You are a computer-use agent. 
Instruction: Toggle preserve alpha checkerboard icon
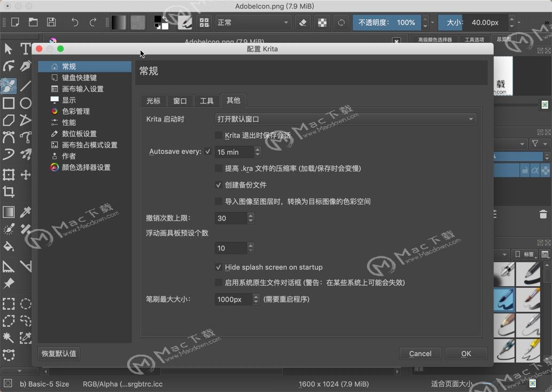click(x=322, y=22)
